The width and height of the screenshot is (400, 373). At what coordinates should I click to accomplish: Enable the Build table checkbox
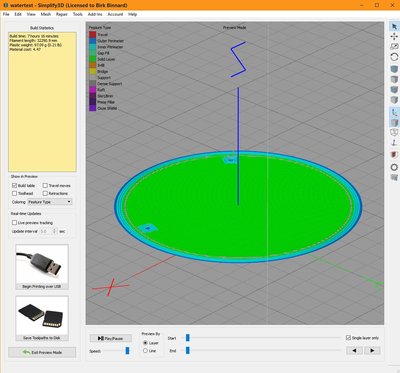click(x=14, y=185)
